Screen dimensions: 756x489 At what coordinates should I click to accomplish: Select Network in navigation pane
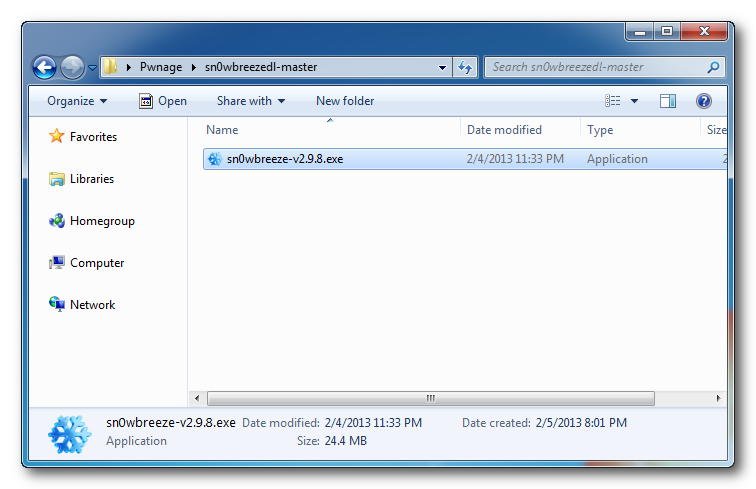click(93, 305)
